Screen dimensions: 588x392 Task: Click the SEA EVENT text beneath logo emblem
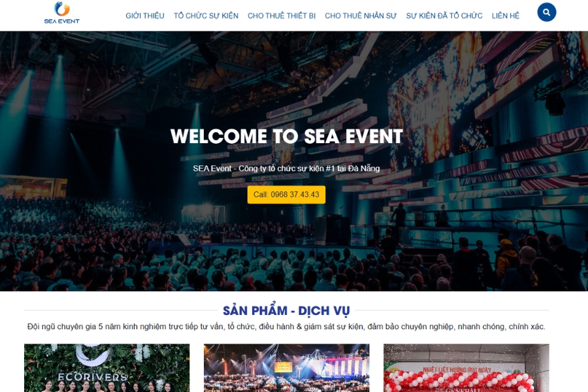[x=62, y=22]
